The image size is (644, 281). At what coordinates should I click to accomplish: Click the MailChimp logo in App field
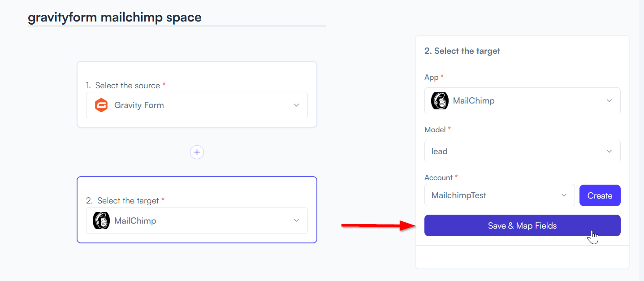440,101
